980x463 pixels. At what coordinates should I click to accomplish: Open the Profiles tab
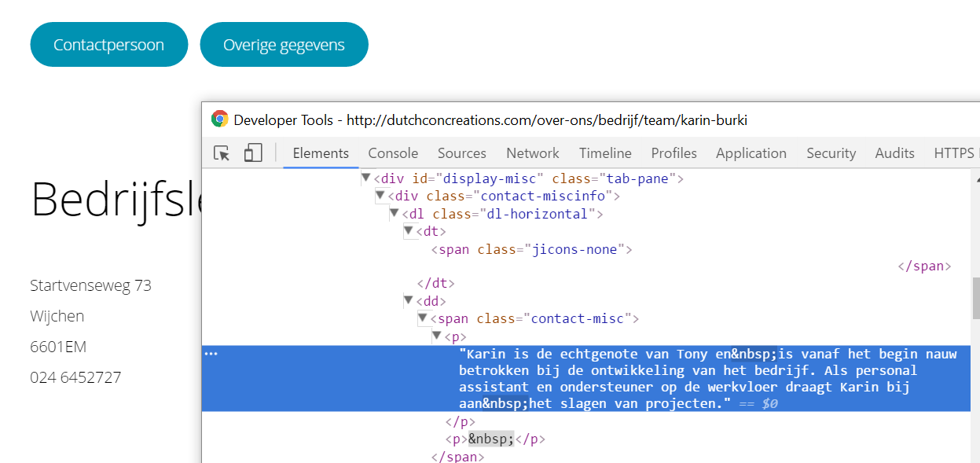674,153
